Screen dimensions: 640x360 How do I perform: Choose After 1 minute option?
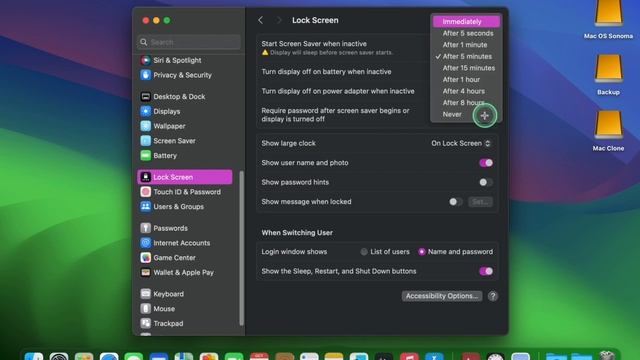(466, 45)
